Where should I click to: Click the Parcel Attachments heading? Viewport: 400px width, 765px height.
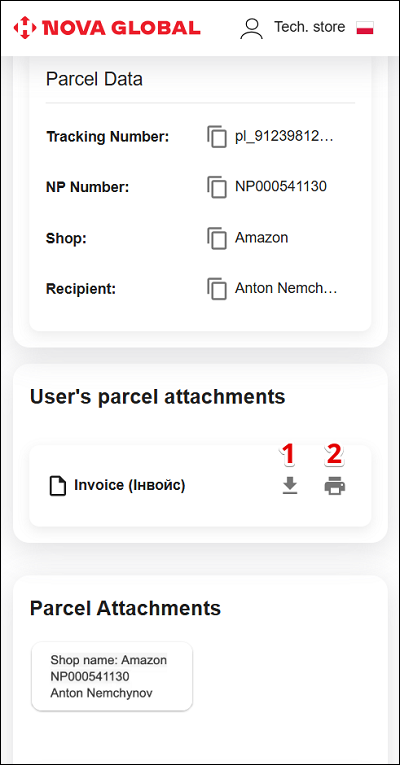[x=125, y=608]
